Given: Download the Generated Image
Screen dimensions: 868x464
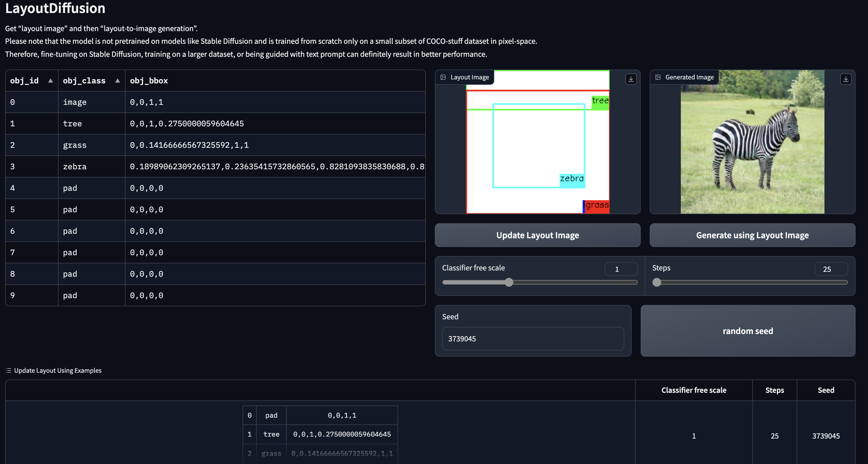Looking at the screenshot, I should pyautogui.click(x=845, y=79).
